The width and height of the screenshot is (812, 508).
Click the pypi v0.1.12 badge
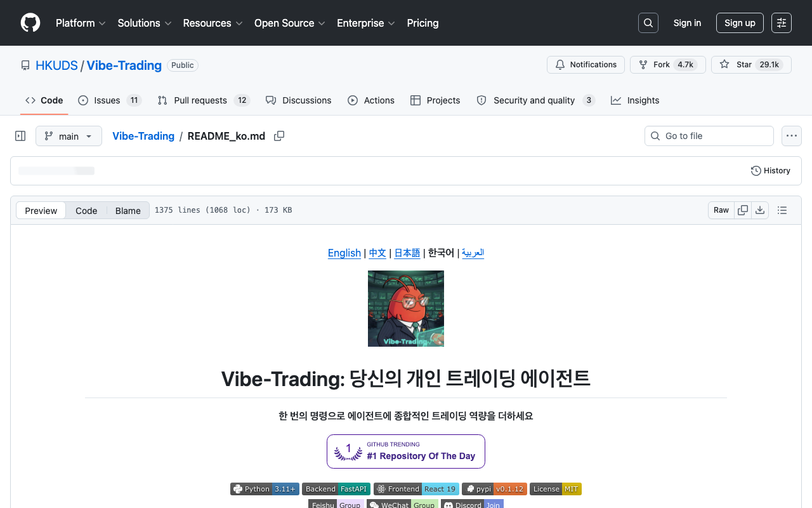[494, 489]
